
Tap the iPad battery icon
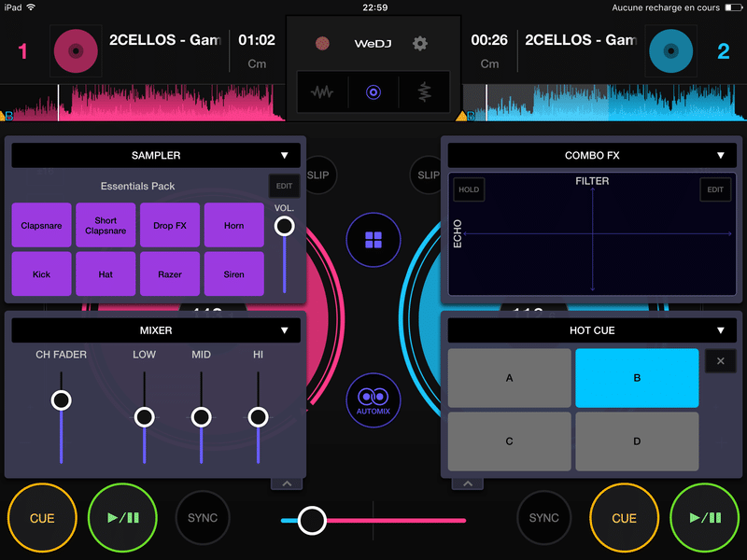click(x=734, y=7)
